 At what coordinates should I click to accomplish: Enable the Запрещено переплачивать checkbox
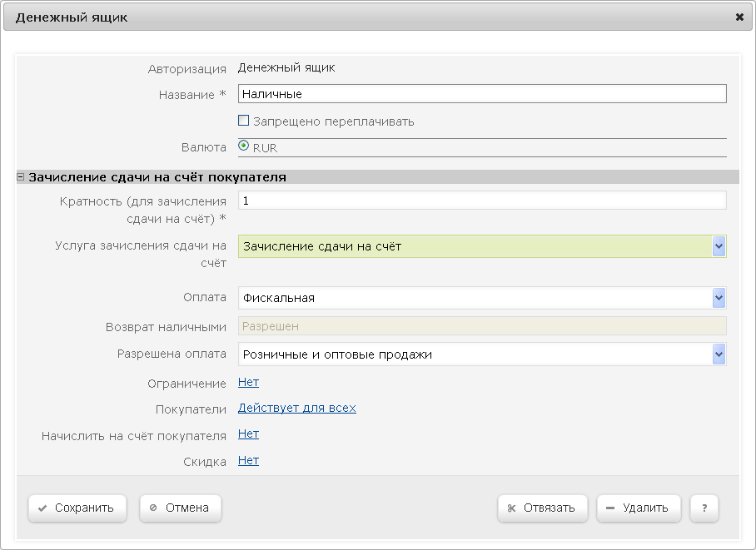pos(244,121)
